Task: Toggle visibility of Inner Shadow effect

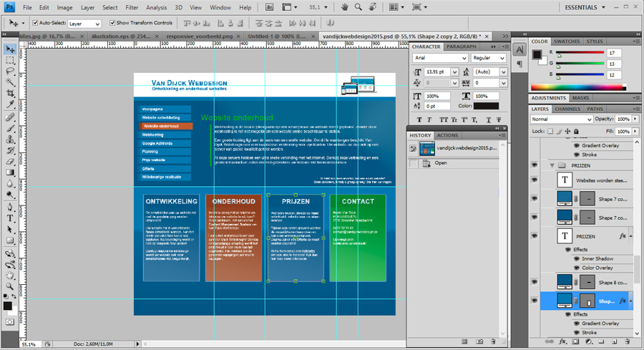Action: tap(577, 259)
